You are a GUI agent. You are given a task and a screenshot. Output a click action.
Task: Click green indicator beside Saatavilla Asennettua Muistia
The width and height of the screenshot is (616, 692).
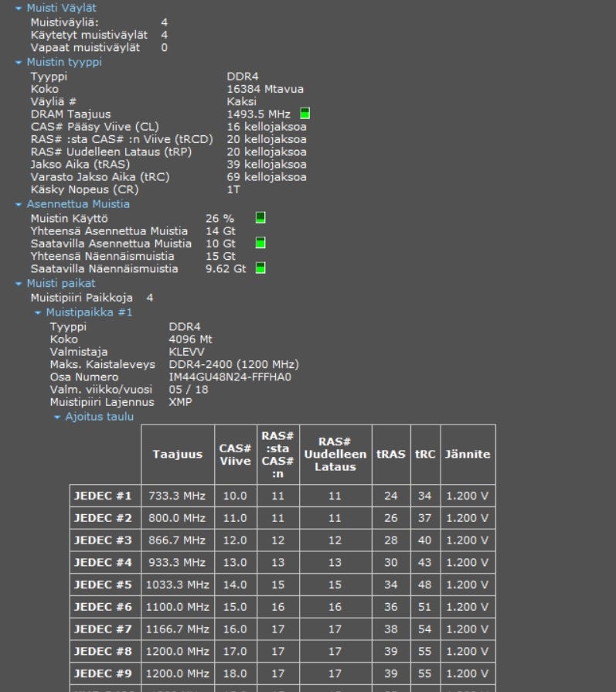coord(260,243)
